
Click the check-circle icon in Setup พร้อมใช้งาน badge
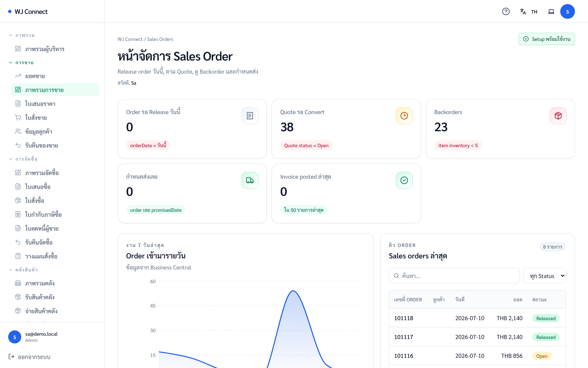point(526,39)
